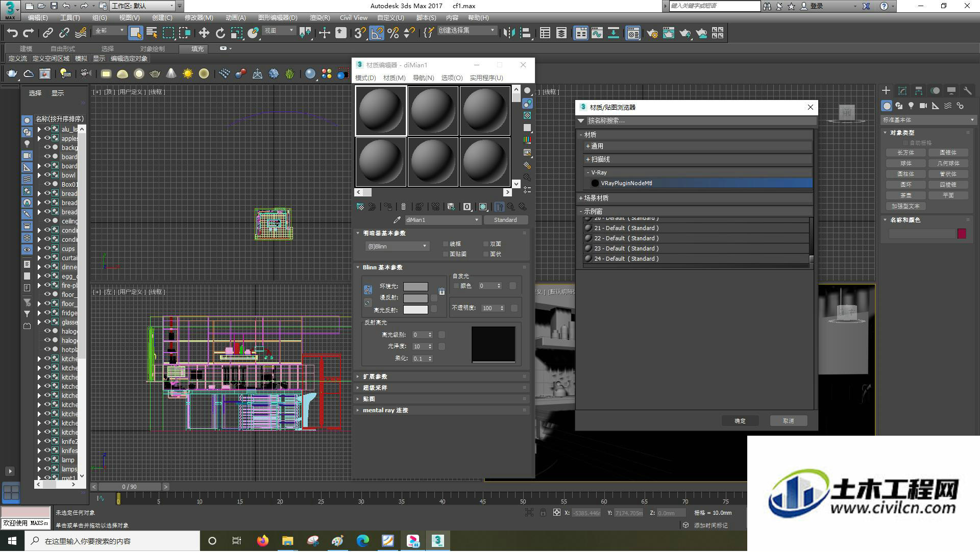Open 实用程序(U) menu in material editor
980x552 pixels.
tap(486, 78)
